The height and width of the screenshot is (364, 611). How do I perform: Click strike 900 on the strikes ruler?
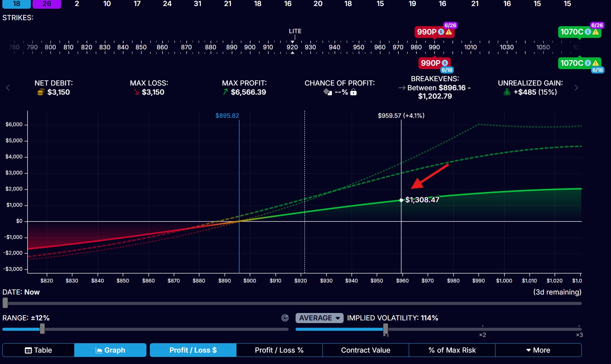coord(250,47)
